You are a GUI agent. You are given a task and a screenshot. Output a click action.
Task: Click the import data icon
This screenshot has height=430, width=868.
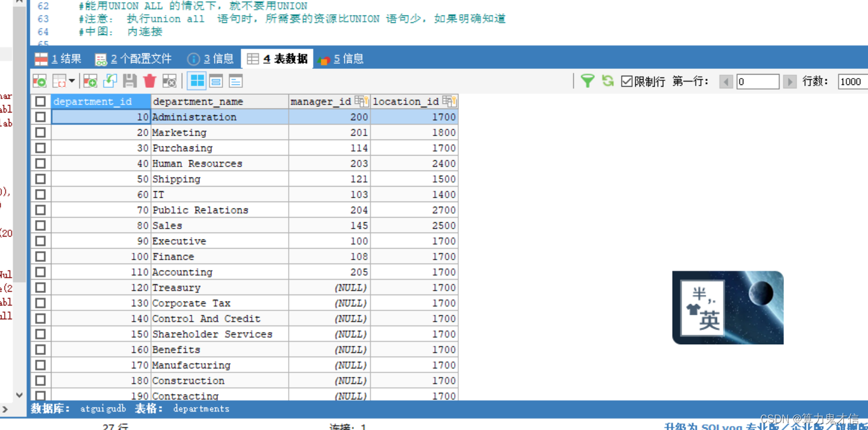[110, 81]
